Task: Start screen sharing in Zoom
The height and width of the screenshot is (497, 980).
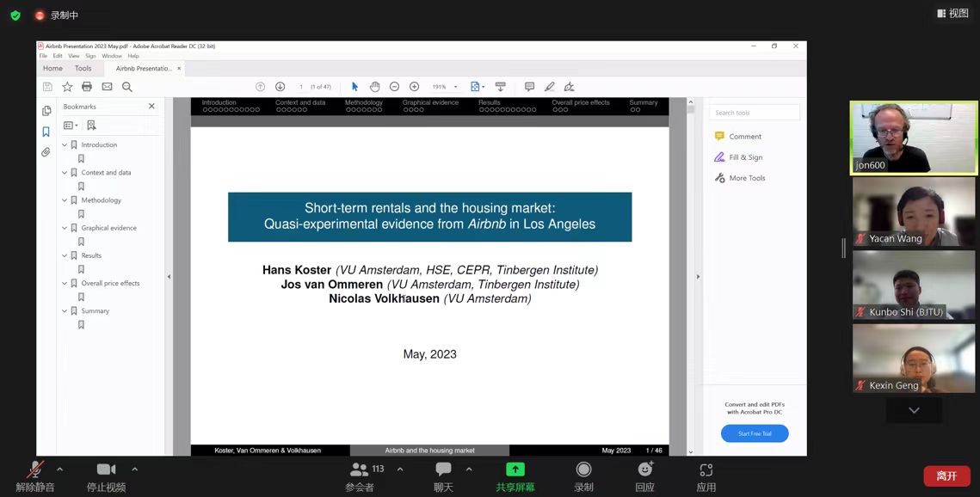Action: click(515, 476)
